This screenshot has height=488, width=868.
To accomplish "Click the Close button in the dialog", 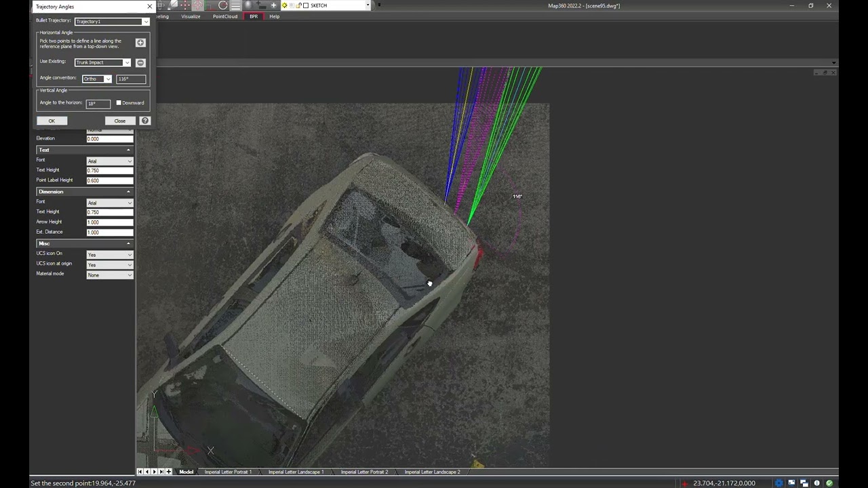I will (x=120, y=121).
